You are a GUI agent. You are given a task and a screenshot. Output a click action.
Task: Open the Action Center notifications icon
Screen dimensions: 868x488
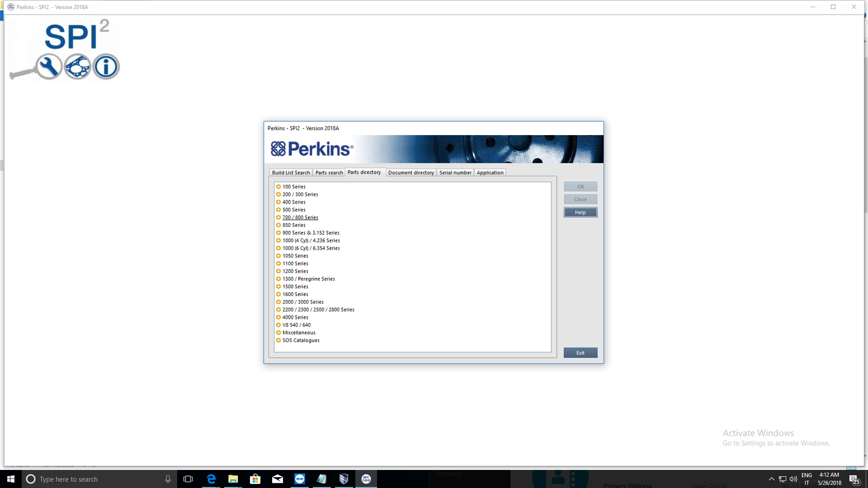[x=854, y=478]
